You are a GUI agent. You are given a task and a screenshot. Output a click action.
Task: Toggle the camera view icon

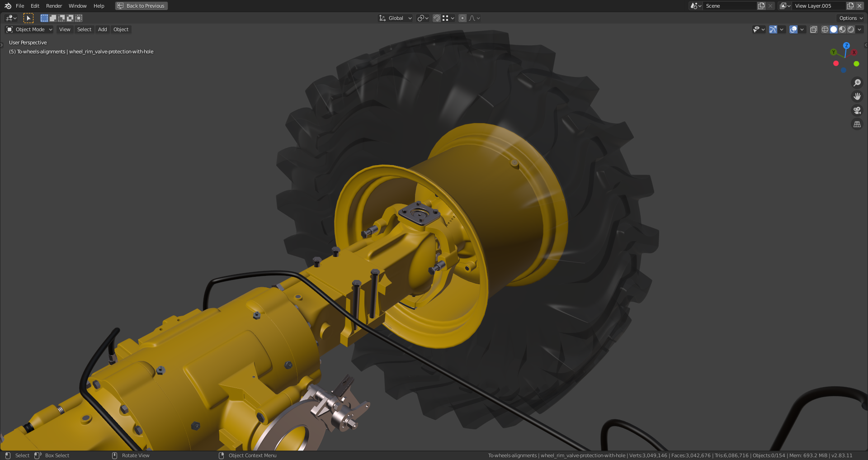(857, 110)
